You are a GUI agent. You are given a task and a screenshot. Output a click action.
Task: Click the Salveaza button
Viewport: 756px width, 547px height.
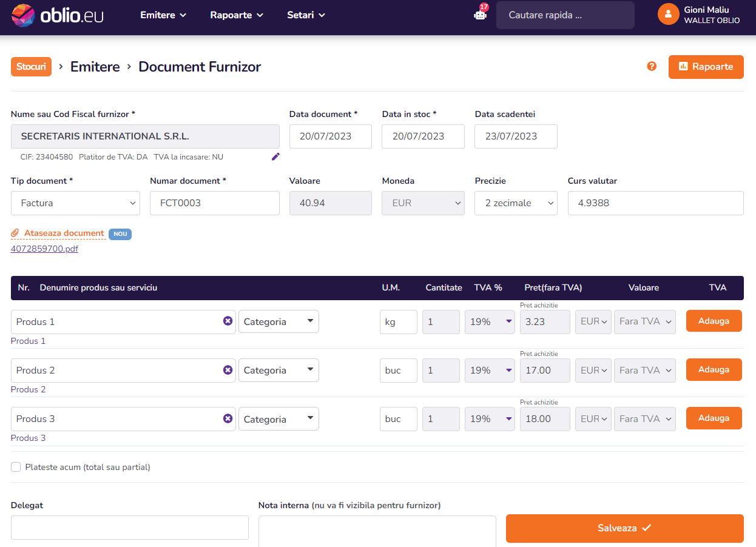point(624,528)
